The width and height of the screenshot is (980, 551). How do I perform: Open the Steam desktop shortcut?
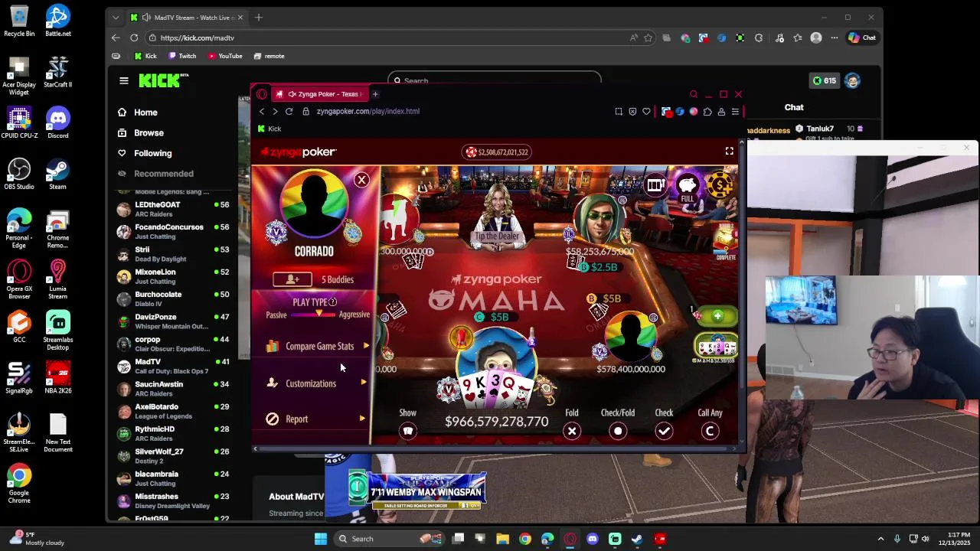[x=57, y=174]
